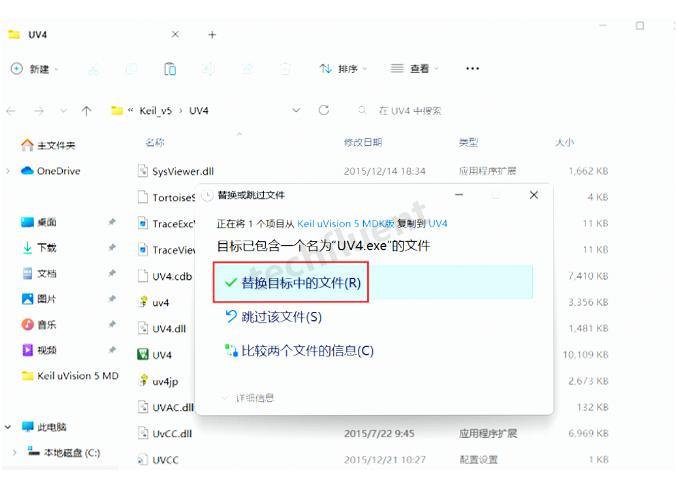Click Keil_v5 in the address breadcrumb
The image size is (677, 488).
(155, 111)
